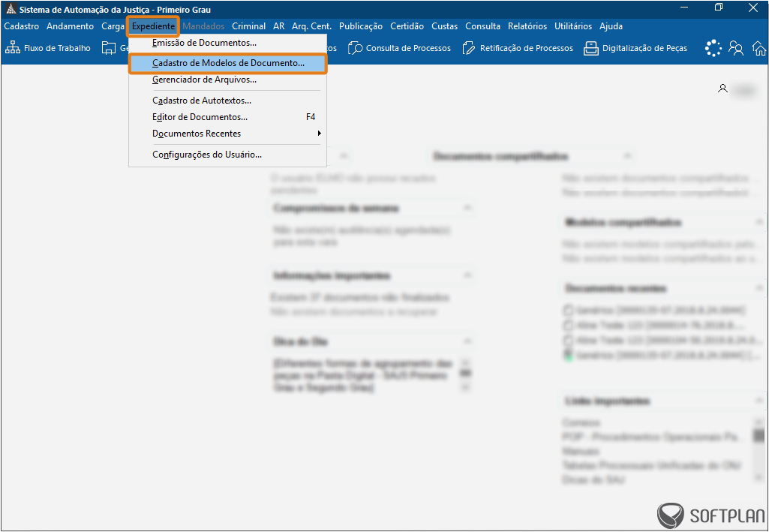Launch Editor de Documentos from the menu
The height and width of the screenshot is (532, 769).
pyautogui.click(x=227, y=117)
